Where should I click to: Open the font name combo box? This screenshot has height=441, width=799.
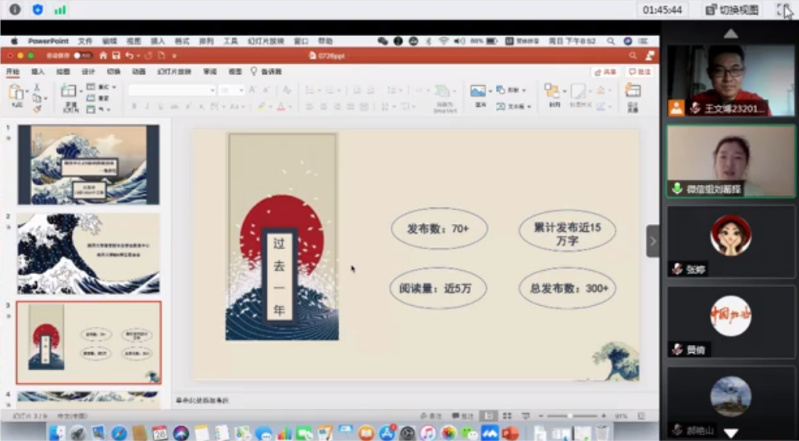[x=172, y=90]
